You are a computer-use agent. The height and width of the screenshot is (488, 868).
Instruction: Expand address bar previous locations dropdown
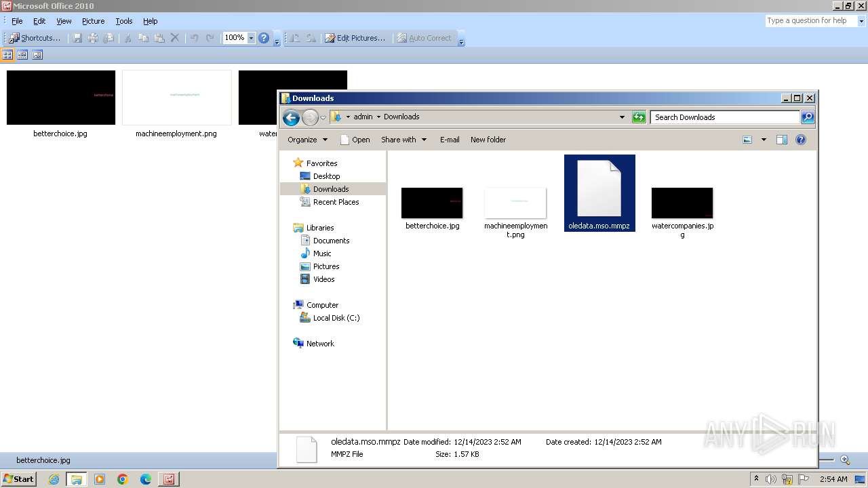pos(622,117)
